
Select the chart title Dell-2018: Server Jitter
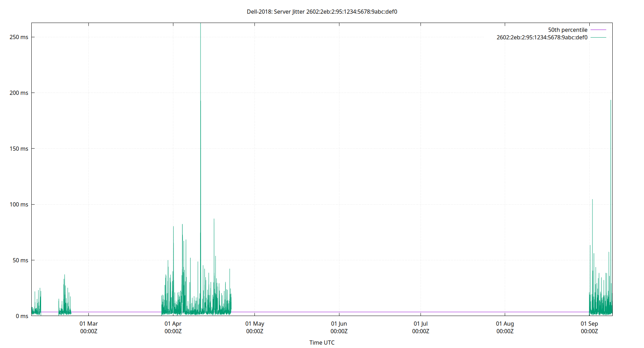coord(322,11)
